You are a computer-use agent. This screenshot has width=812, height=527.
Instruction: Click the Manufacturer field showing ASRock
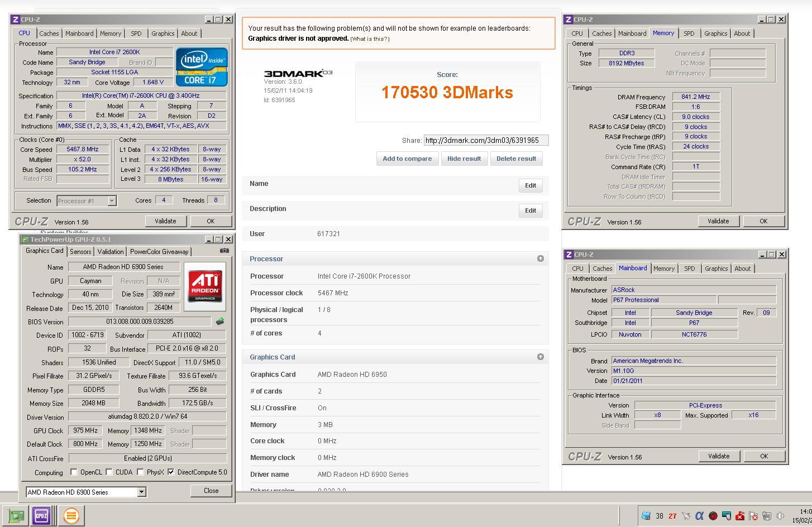tap(694, 290)
